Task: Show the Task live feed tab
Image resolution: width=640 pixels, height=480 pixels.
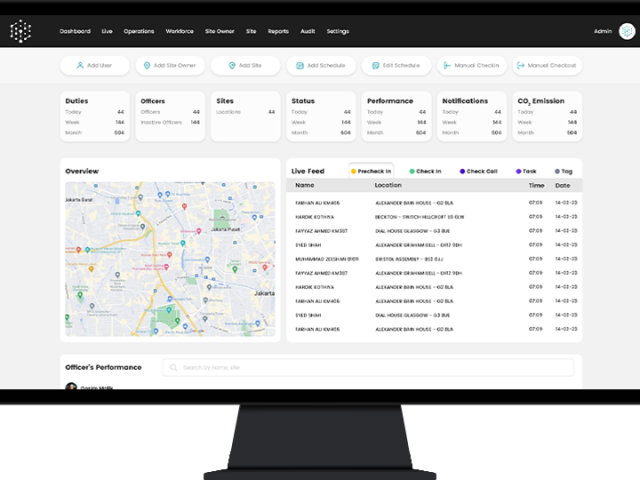Action: 526,171
